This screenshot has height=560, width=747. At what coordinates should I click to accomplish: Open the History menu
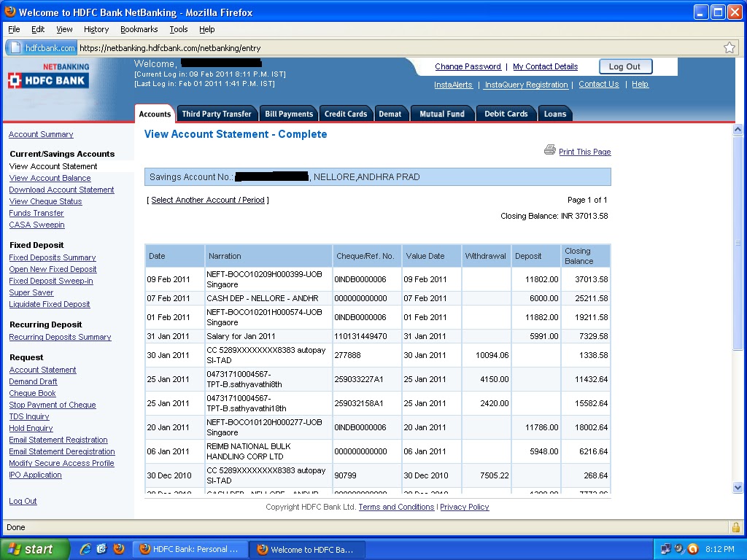pyautogui.click(x=96, y=29)
